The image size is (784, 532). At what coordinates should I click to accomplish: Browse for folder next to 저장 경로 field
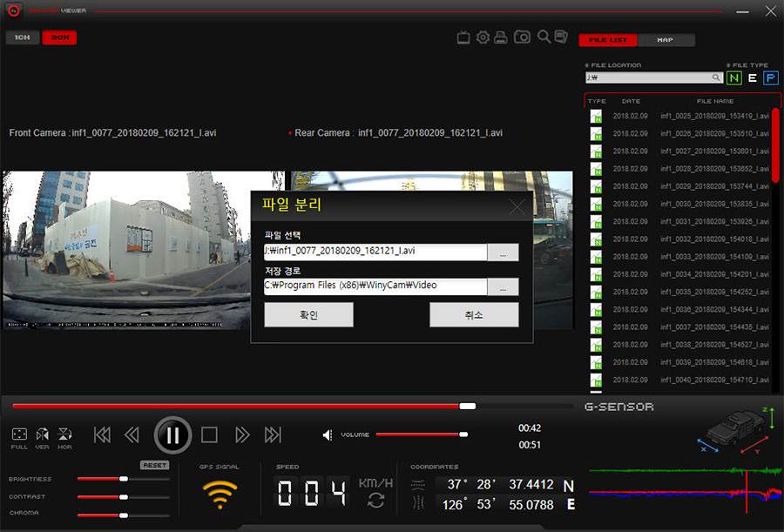click(x=503, y=286)
